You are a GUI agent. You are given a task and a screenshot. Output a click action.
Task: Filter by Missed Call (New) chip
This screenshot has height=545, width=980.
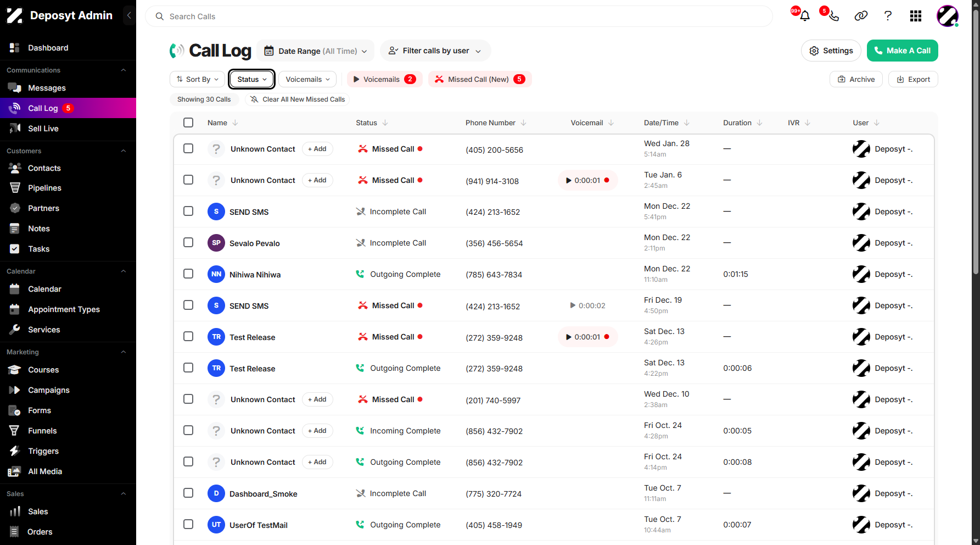pos(480,79)
